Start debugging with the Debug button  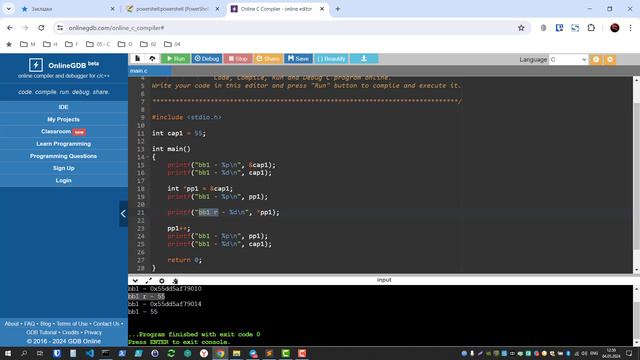point(207,59)
